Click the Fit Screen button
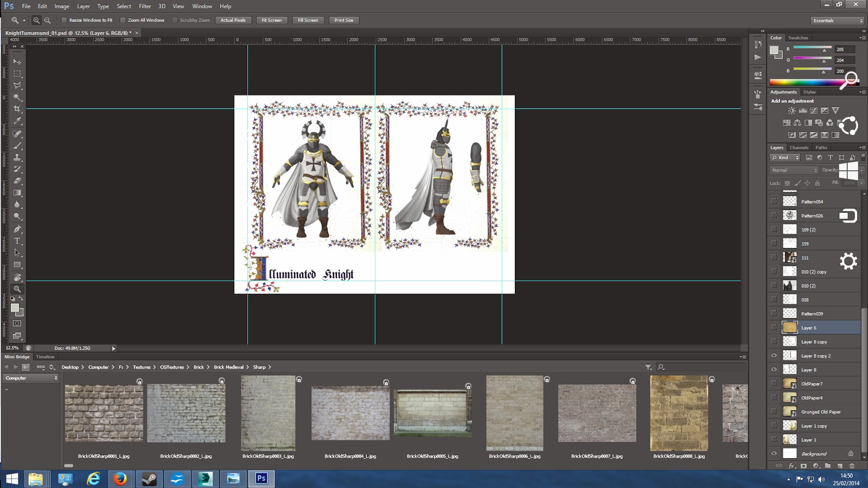 pyautogui.click(x=271, y=20)
